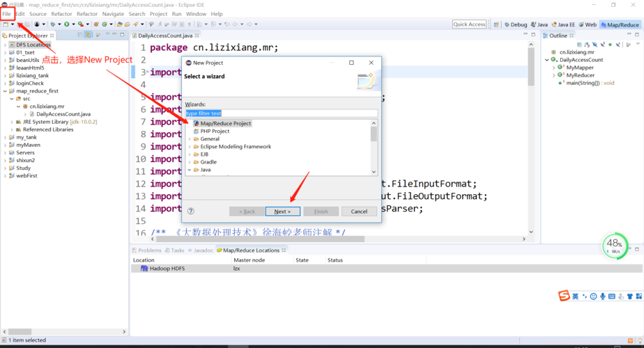Click the Open Perspective icon
Image resolution: width=644 pixels, height=348 pixels.
(x=496, y=24)
